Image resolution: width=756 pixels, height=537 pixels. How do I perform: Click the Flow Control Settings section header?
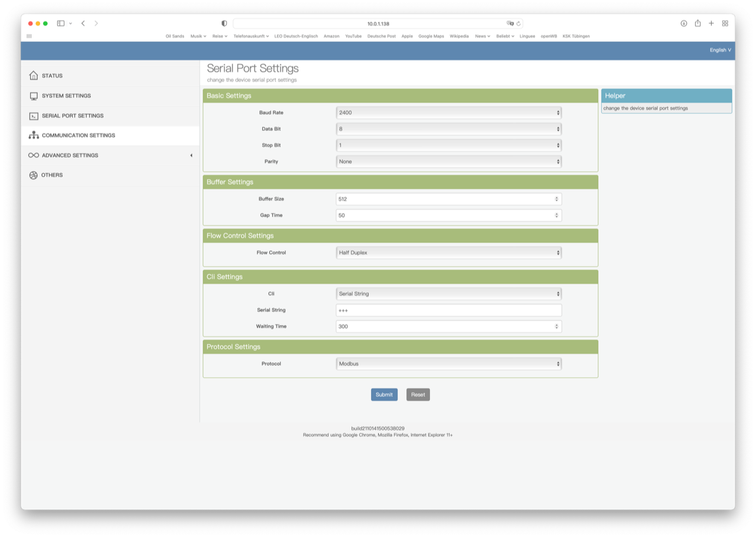point(400,235)
